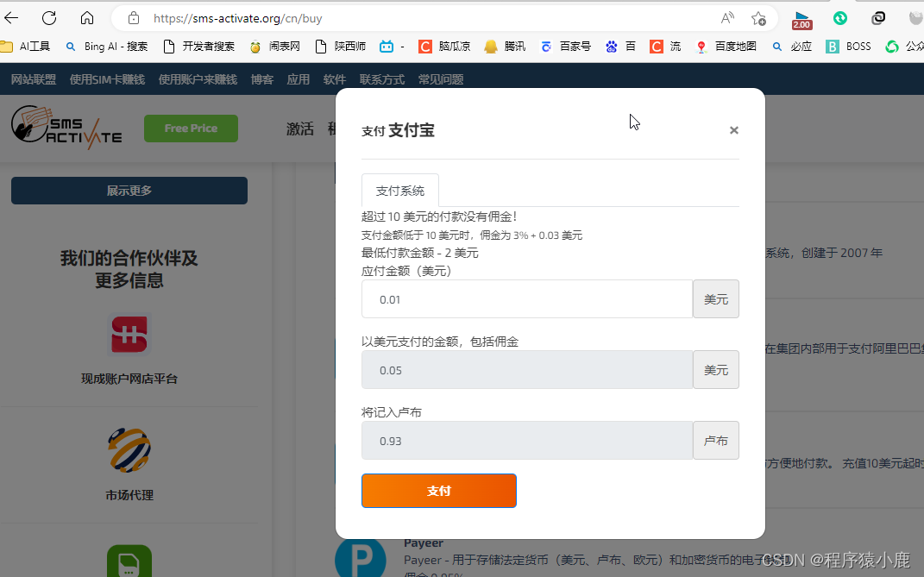Click 现成账户网店平台 link text
The image size is (924, 577).
pyautogui.click(x=129, y=379)
